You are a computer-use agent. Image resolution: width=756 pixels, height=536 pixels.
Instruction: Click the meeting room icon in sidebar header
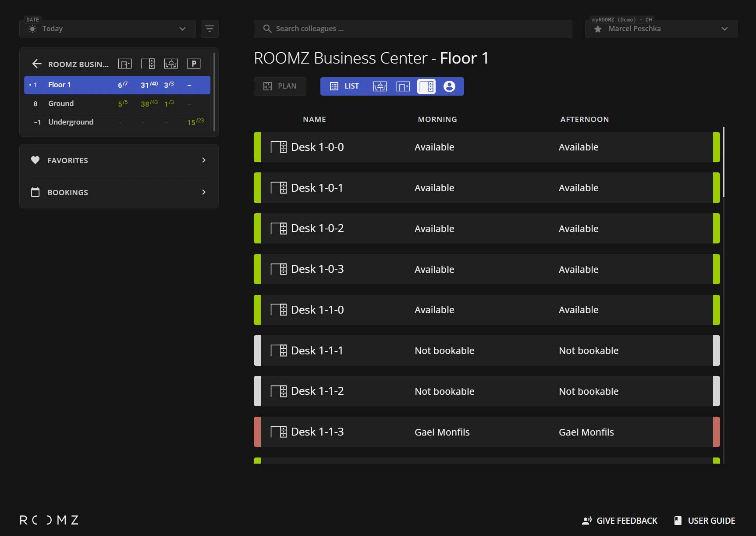click(x=125, y=64)
